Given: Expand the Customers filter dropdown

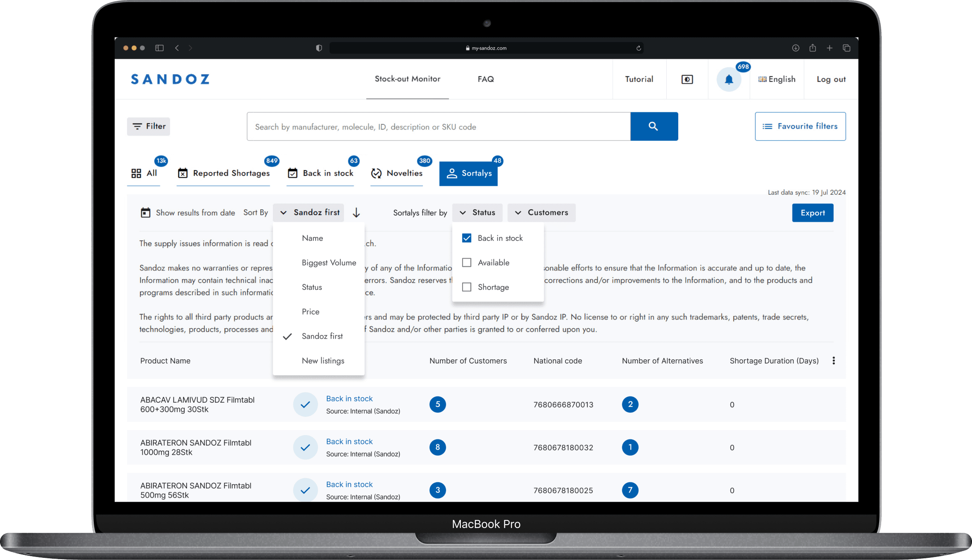Looking at the screenshot, I should 541,213.
